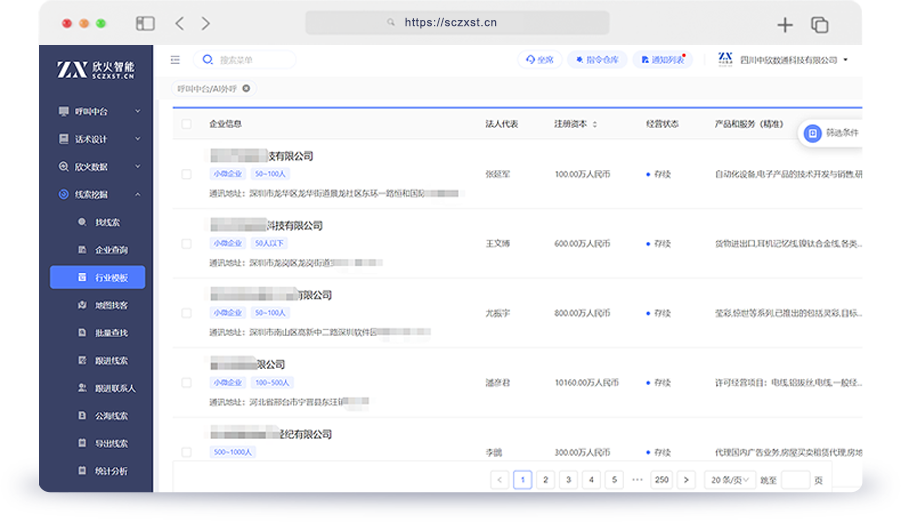Go to page 4
Screen dimensions: 901x522
pyautogui.click(x=591, y=479)
